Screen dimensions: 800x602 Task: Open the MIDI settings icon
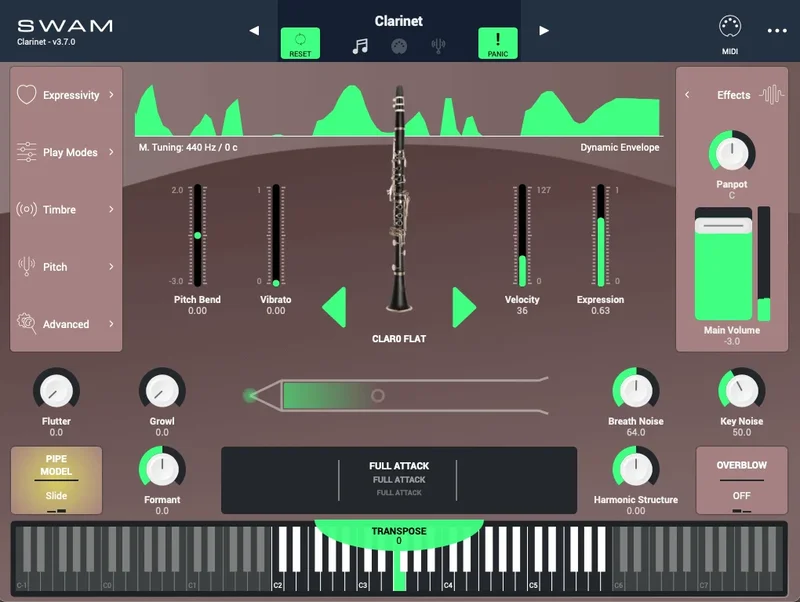[730, 27]
